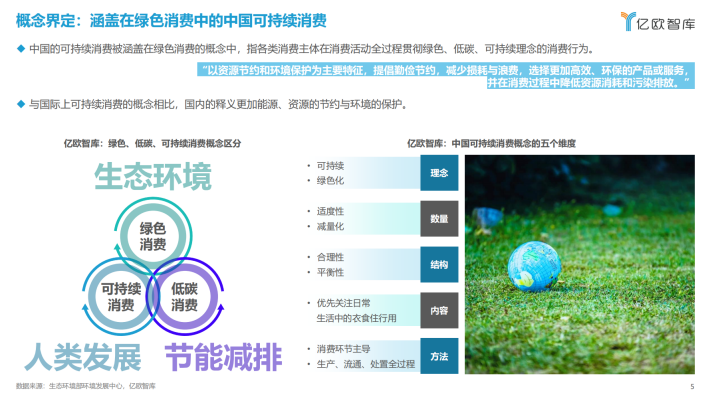Select the 绿色消费 circle
Image resolution: width=710 pixels, height=399 pixels.
[x=153, y=236]
